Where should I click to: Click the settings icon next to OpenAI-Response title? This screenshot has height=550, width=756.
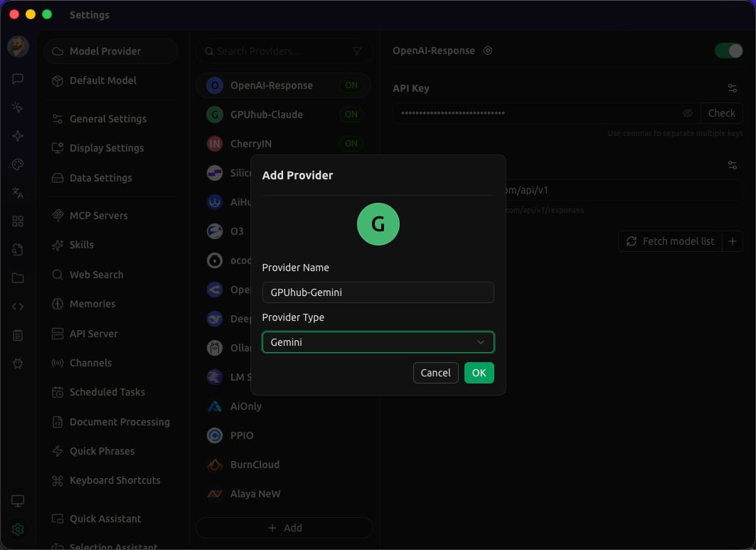click(x=488, y=51)
